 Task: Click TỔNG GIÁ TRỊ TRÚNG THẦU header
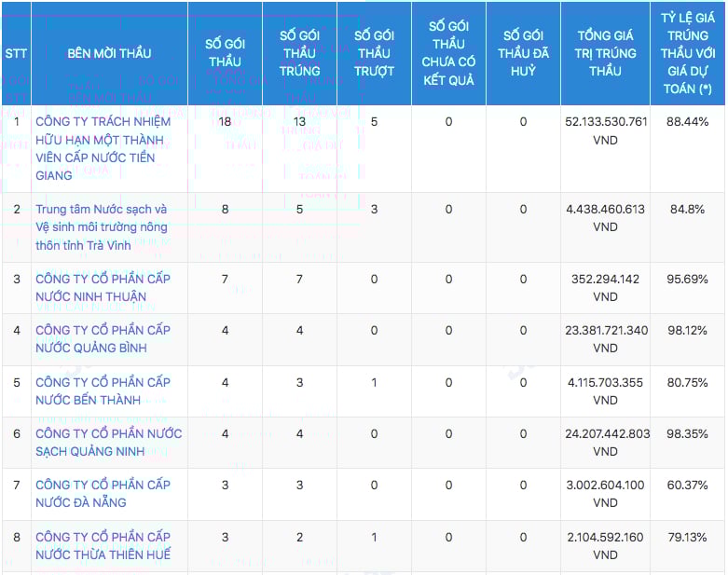pyautogui.click(x=605, y=53)
